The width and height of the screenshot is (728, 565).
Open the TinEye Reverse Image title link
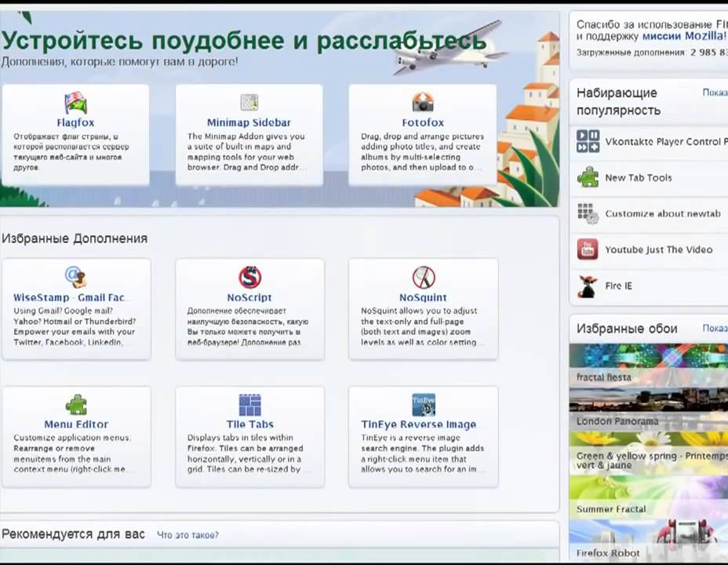[419, 425]
